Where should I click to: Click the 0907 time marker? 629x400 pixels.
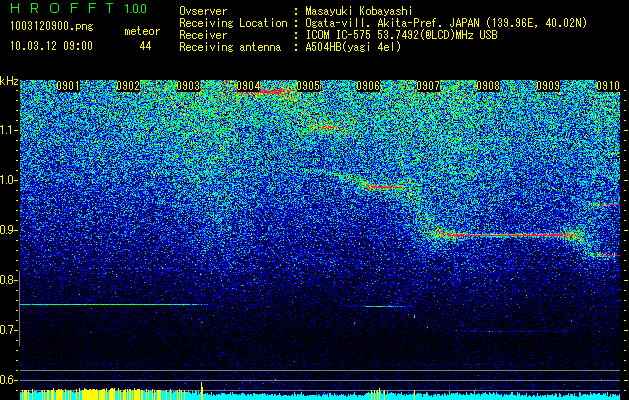(428, 86)
